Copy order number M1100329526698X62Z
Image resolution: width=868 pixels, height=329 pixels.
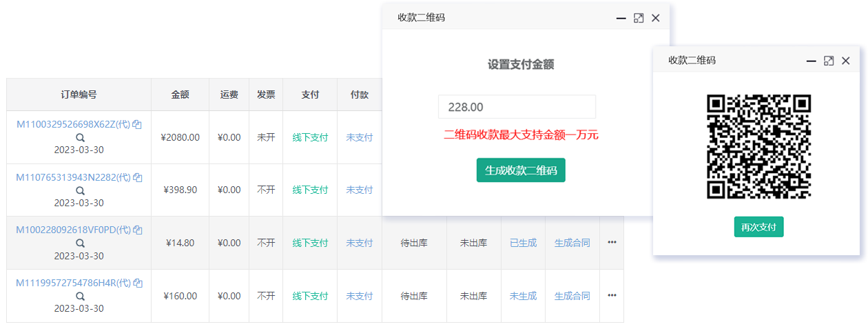(137, 125)
